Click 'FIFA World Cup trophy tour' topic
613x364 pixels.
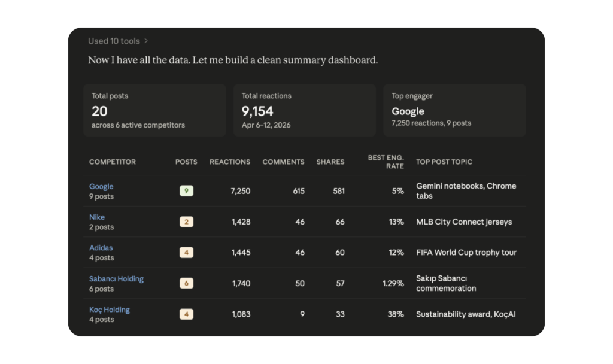pos(466,253)
